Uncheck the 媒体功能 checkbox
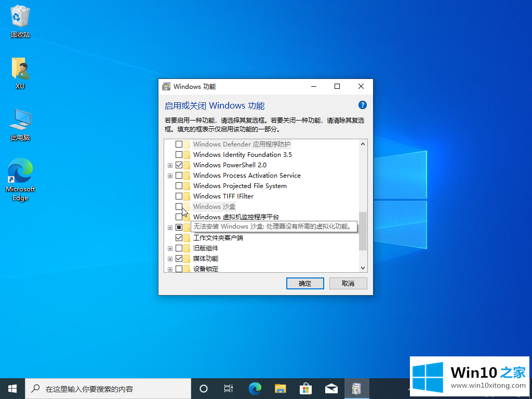Viewport: 532px width, 399px height. (x=179, y=259)
